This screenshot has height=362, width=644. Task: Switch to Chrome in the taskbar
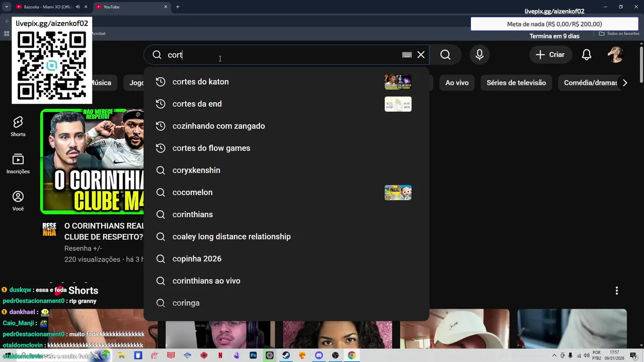pos(351,355)
